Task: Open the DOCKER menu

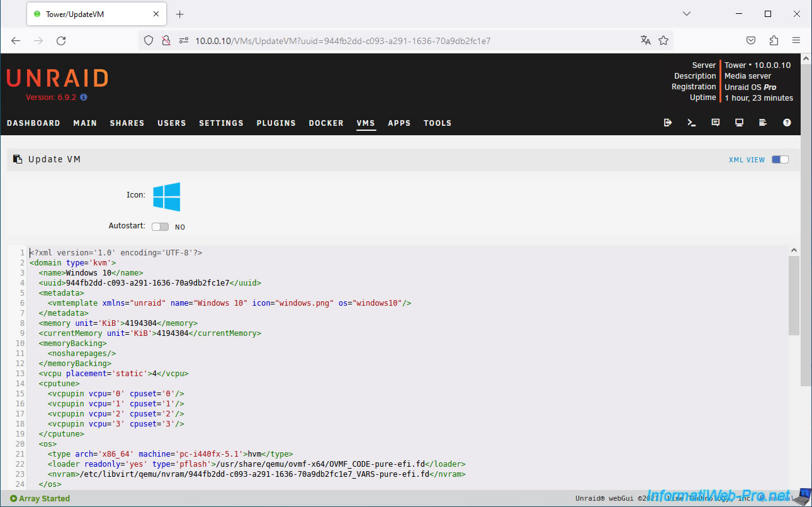Action: [x=326, y=123]
